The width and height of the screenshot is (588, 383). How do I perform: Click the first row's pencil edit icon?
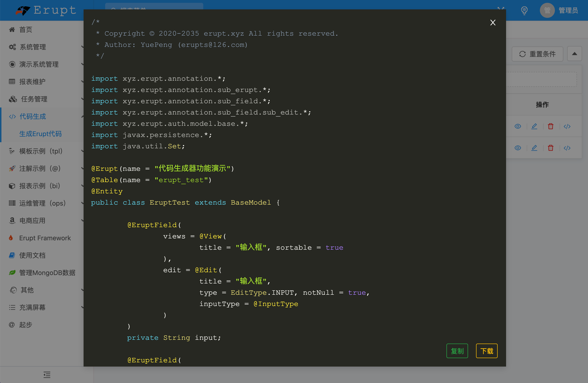[534, 126]
